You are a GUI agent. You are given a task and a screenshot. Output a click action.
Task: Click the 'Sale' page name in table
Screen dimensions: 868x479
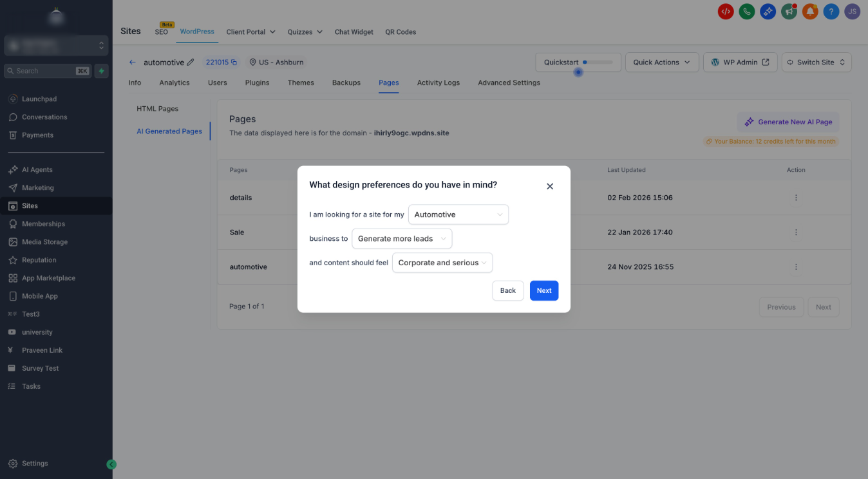(x=237, y=232)
